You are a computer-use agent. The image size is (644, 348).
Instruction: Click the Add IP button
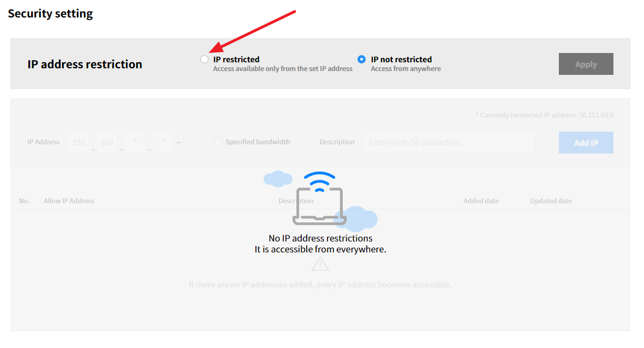[586, 143]
